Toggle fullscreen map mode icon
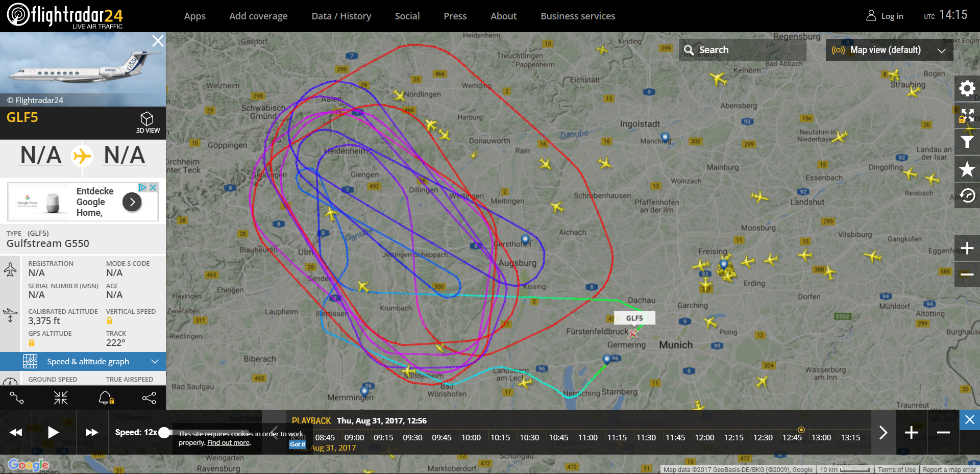980x474 pixels. 967,115
